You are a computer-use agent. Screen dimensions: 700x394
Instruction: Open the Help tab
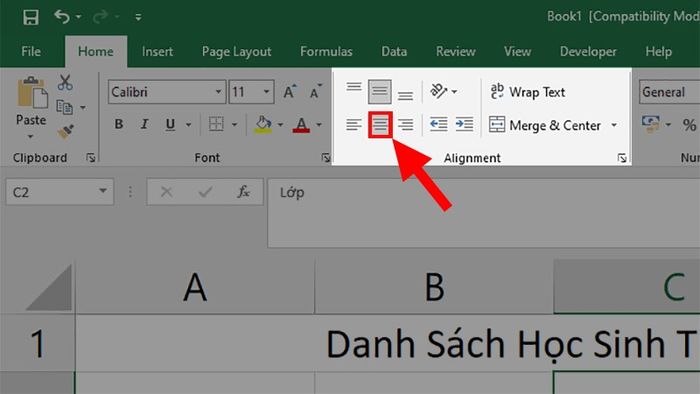[658, 52]
